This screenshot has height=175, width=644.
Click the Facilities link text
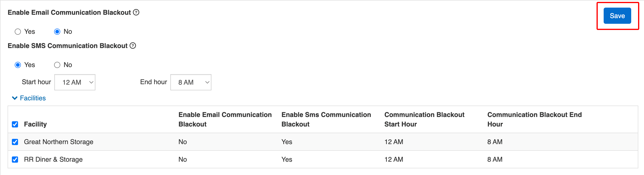(33, 98)
